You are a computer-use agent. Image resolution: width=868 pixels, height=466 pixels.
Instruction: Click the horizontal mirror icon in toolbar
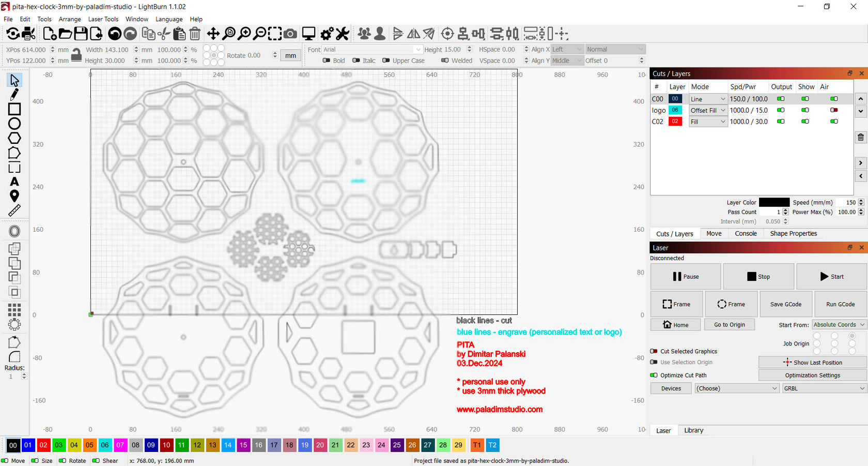tap(413, 33)
